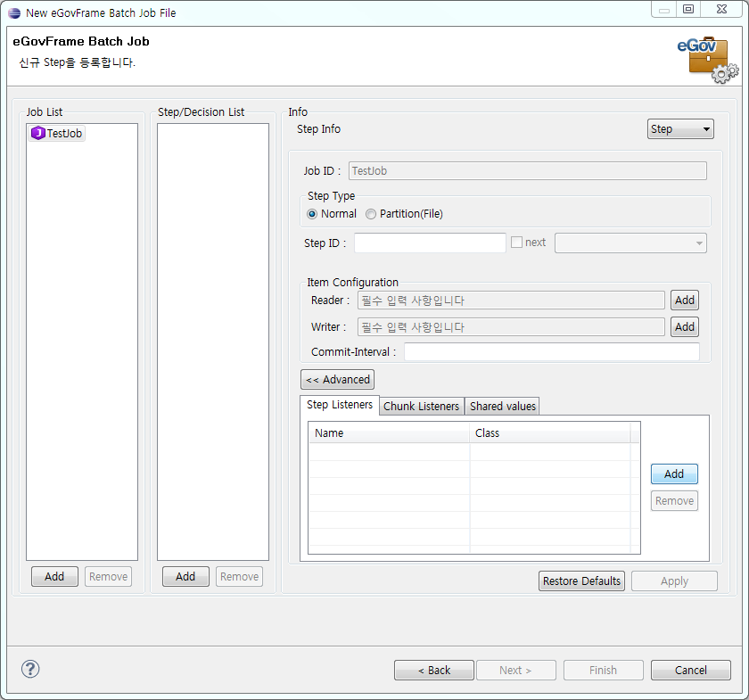Click the Reader text field
The height and width of the screenshot is (700, 749).
point(511,301)
